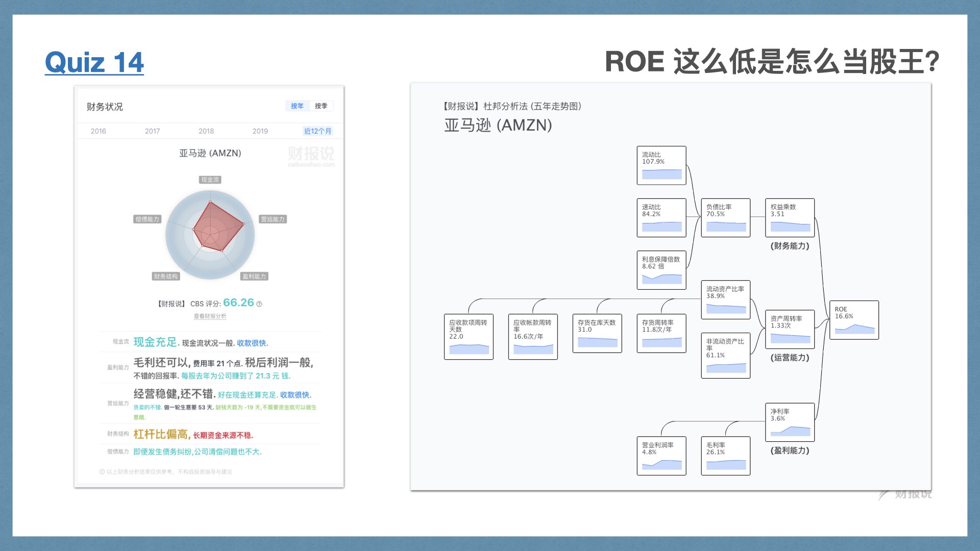The height and width of the screenshot is (551, 980).
Task: Click the 现金流 radar chart label
Action: [210, 180]
